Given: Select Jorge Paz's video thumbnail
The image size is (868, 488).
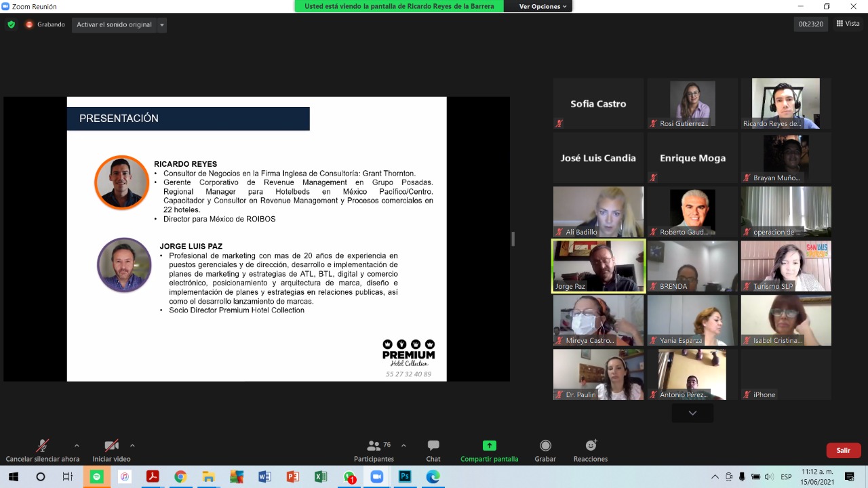Looking at the screenshot, I should click(597, 266).
